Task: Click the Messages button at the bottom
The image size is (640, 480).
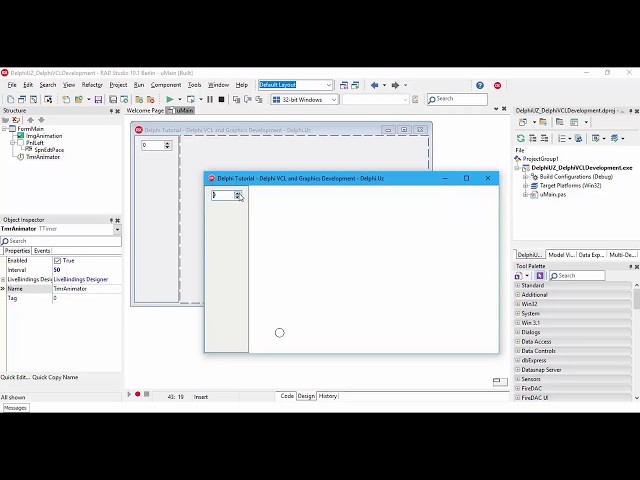Action: click(x=16, y=408)
